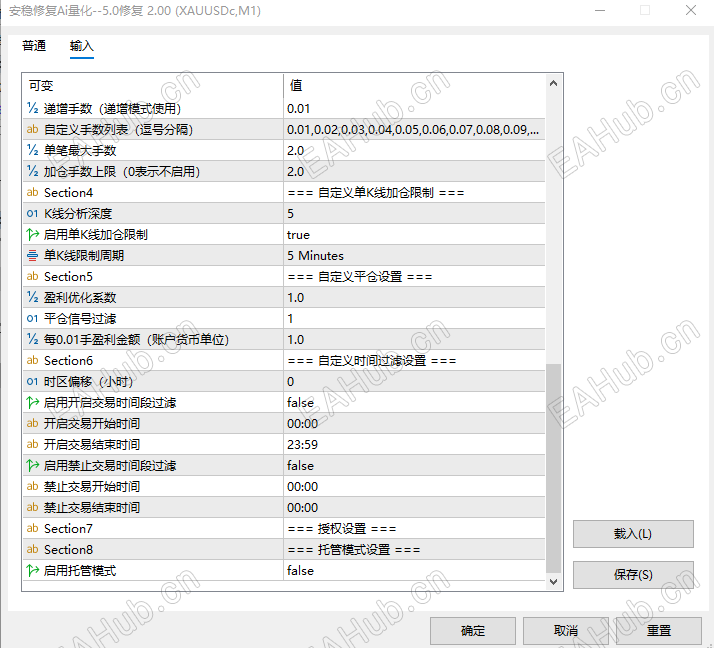Select the '=== 自定义平仓设置 ===' cell
Screen dimensions: 714x648
tap(414, 276)
